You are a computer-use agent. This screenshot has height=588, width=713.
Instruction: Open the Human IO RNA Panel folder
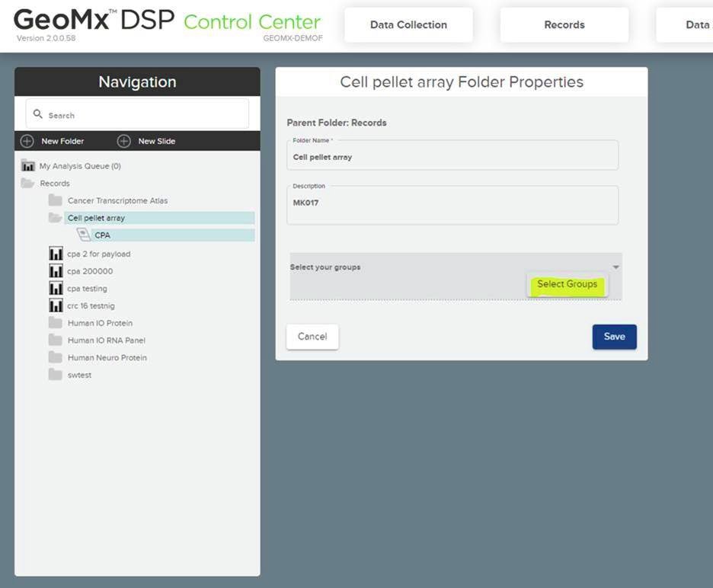[106, 340]
